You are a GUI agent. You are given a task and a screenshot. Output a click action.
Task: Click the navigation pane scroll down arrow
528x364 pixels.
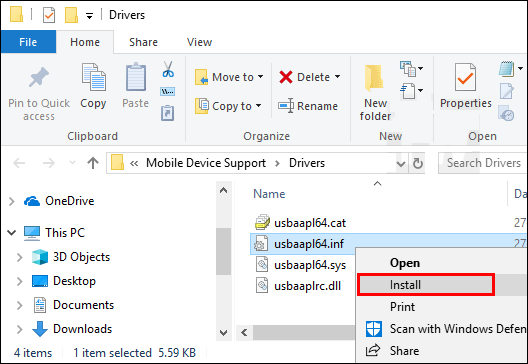[223, 333]
